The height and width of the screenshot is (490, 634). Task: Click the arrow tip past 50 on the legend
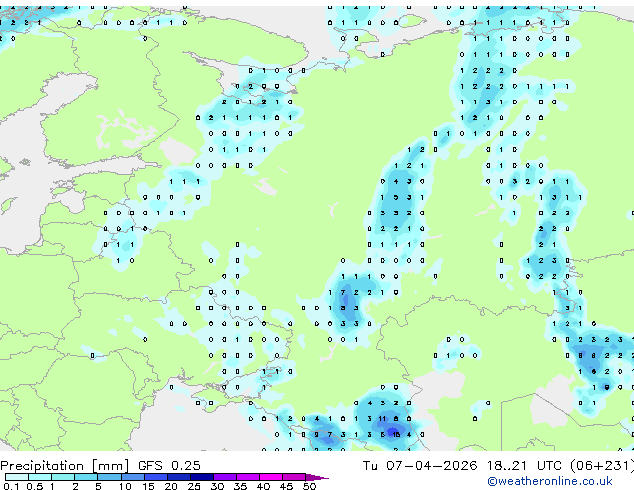[317, 478]
